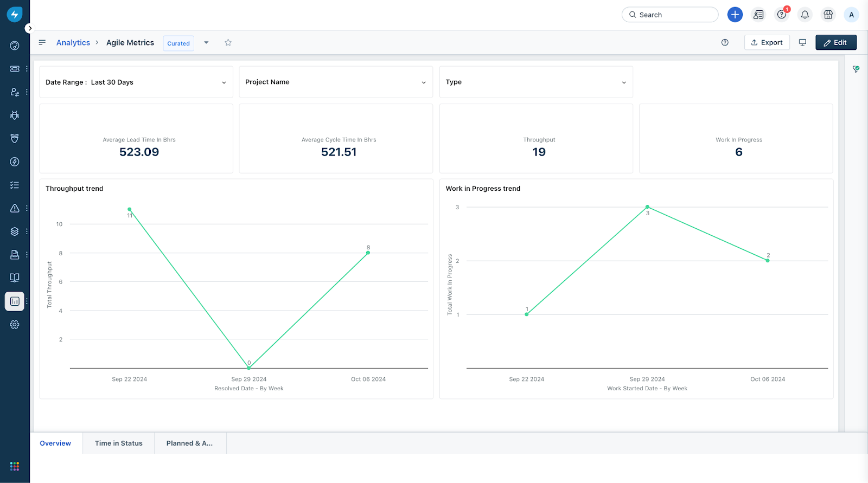Open the Problems bug icon in sidebar
The width and height of the screenshot is (868, 483).
point(15,115)
